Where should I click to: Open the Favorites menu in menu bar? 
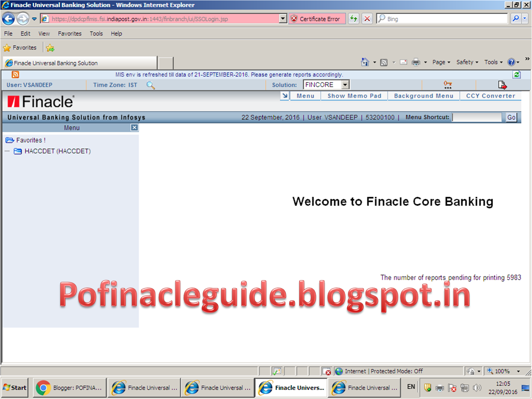[x=69, y=34]
